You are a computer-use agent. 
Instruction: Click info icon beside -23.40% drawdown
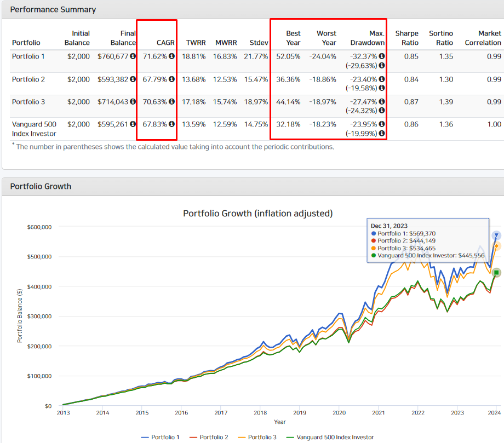point(381,79)
